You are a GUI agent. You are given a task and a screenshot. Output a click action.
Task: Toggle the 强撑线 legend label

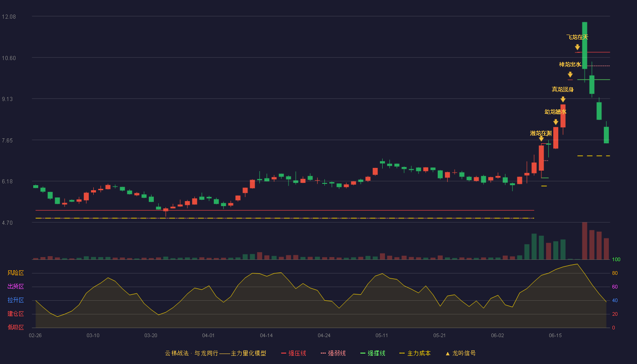coord(376,353)
